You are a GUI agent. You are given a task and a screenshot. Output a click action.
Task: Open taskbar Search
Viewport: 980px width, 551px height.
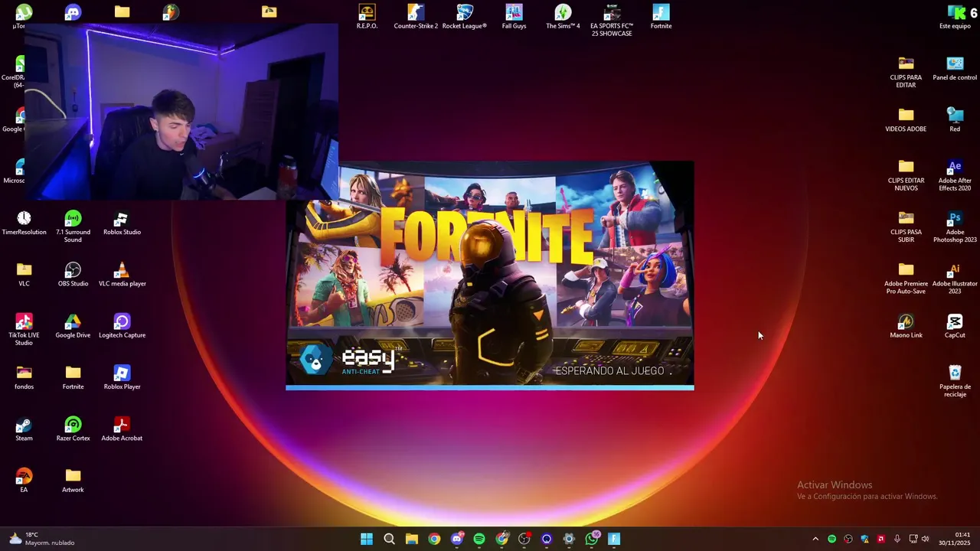pos(389,539)
